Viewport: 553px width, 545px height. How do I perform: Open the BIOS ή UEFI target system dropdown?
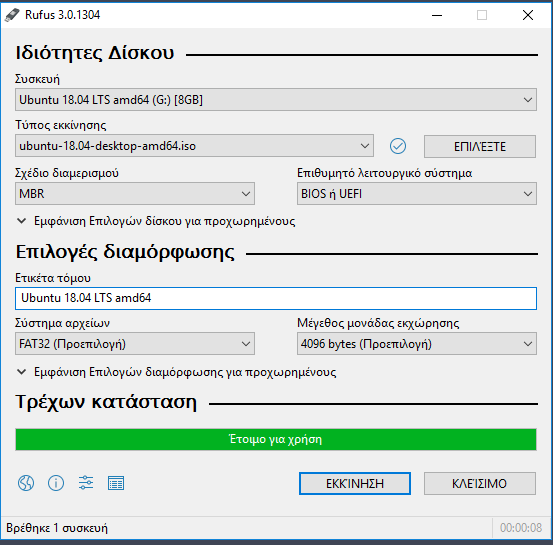tap(417, 194)
